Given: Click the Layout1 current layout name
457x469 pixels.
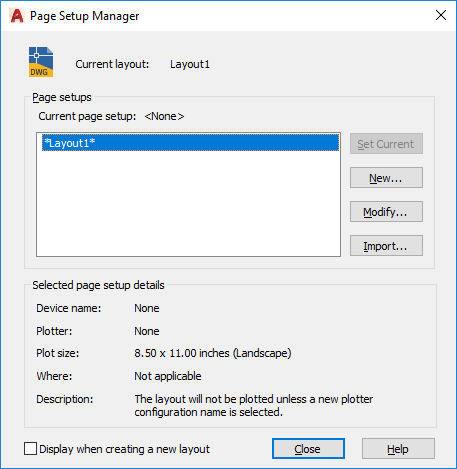Looking at the screenshot, I should [x=190, y=64].
